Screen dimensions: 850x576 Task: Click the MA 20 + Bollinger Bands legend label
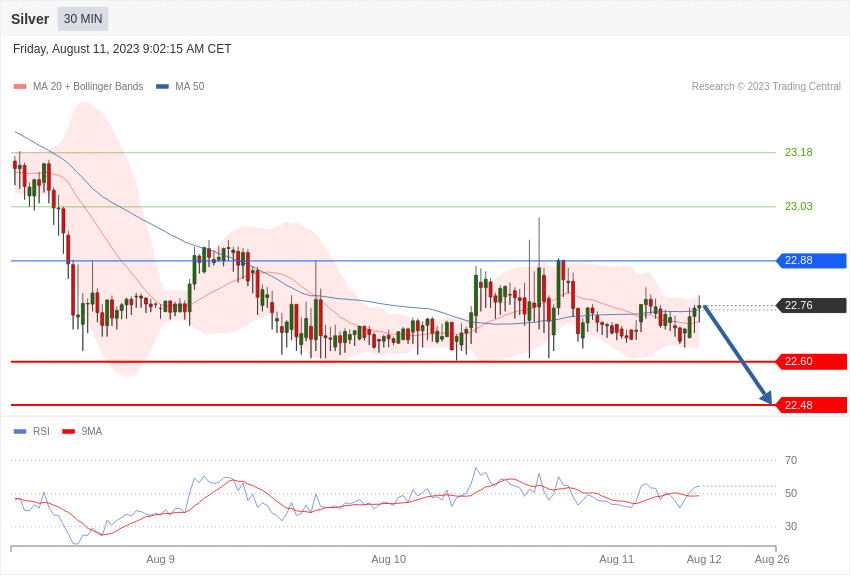[88, 86]
